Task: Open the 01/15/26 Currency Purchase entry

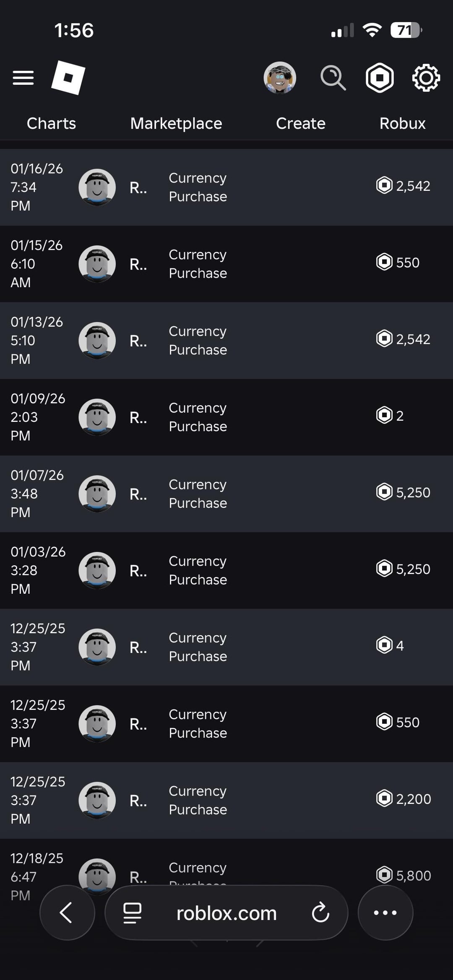Action: (x=198, y=264)
